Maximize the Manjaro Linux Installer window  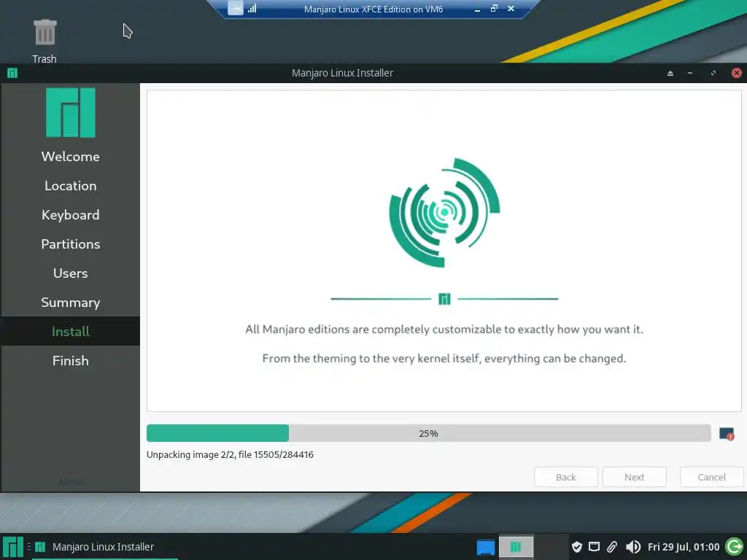click(713, 73)
